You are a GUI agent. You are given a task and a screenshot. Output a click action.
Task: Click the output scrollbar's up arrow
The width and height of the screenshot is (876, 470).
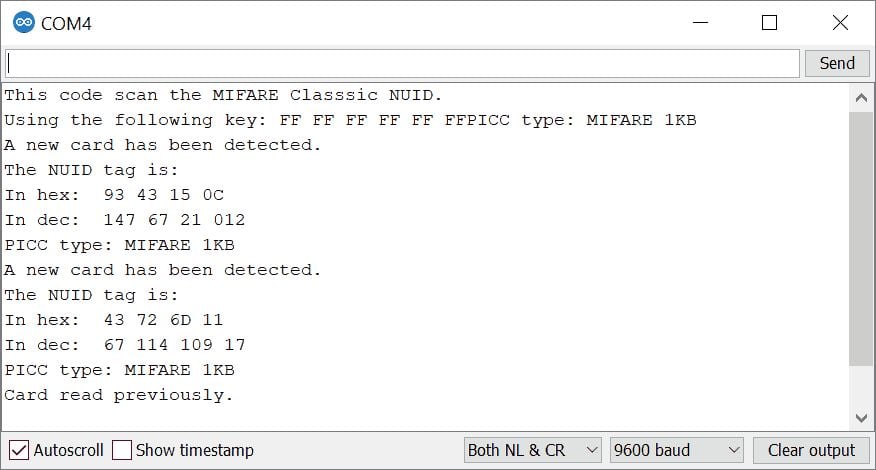(x=860, y=98)
